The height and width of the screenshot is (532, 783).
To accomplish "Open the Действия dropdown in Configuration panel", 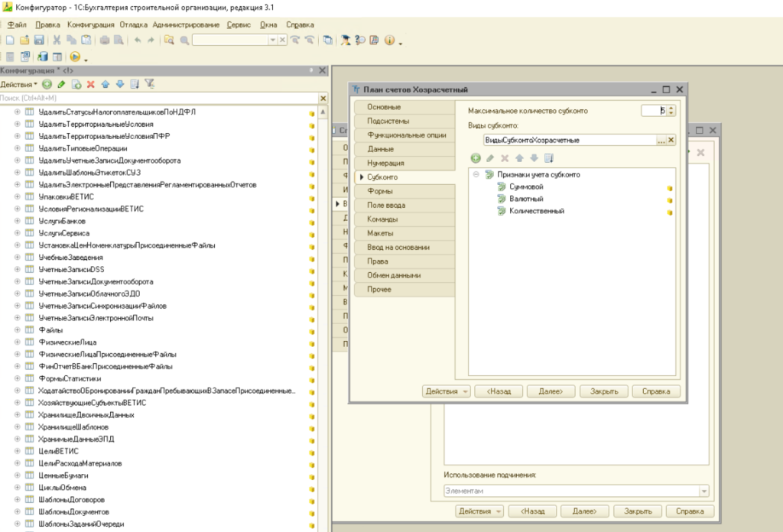I will click(18, 84).
